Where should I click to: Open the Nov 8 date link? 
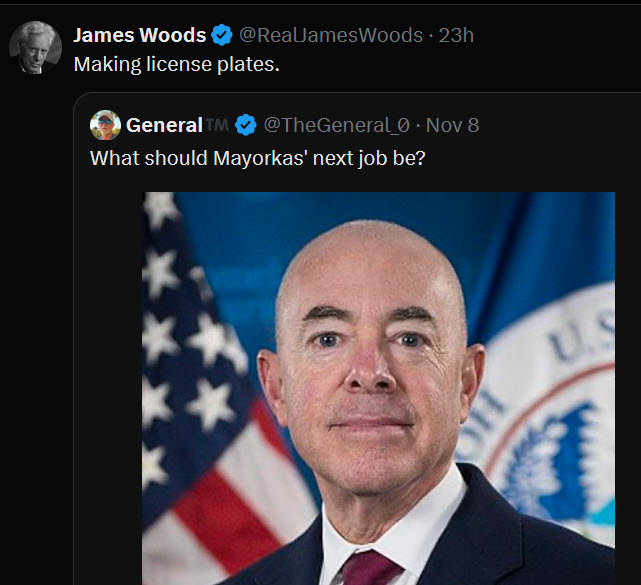(452, 125)
